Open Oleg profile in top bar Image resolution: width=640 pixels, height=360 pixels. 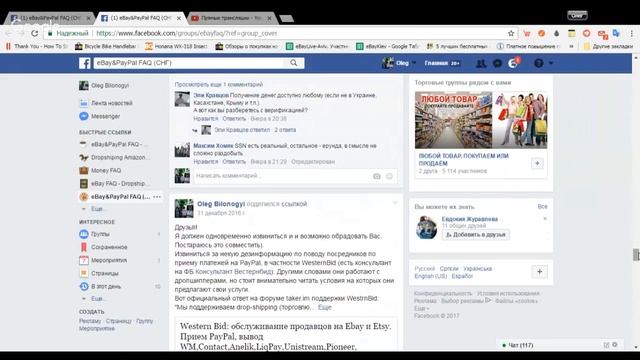pos(396,63)
